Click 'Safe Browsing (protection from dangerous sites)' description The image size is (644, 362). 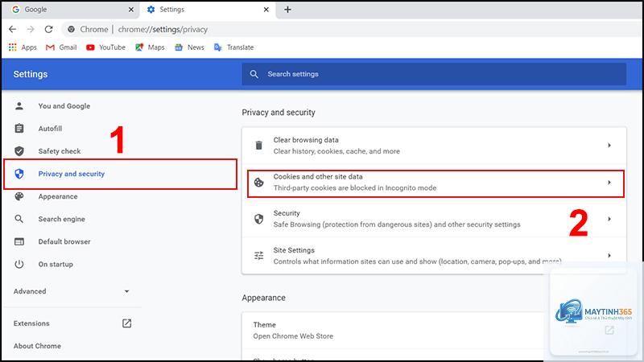397,224
